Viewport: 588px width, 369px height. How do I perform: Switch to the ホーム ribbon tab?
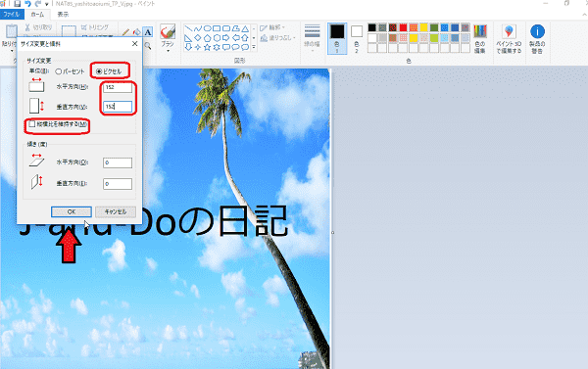(x=37, y=15)
